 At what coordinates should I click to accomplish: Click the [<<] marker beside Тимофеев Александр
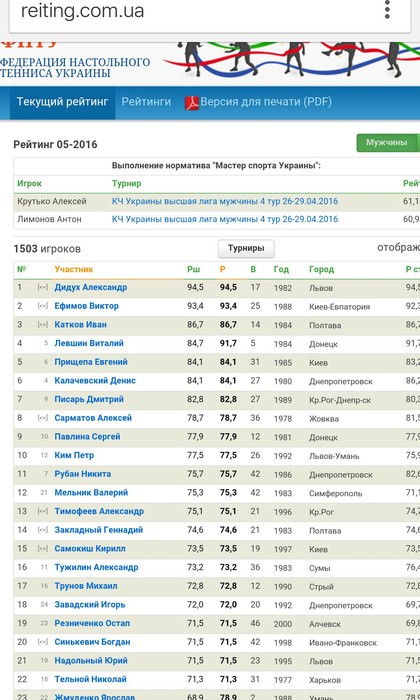coord(43,512)
